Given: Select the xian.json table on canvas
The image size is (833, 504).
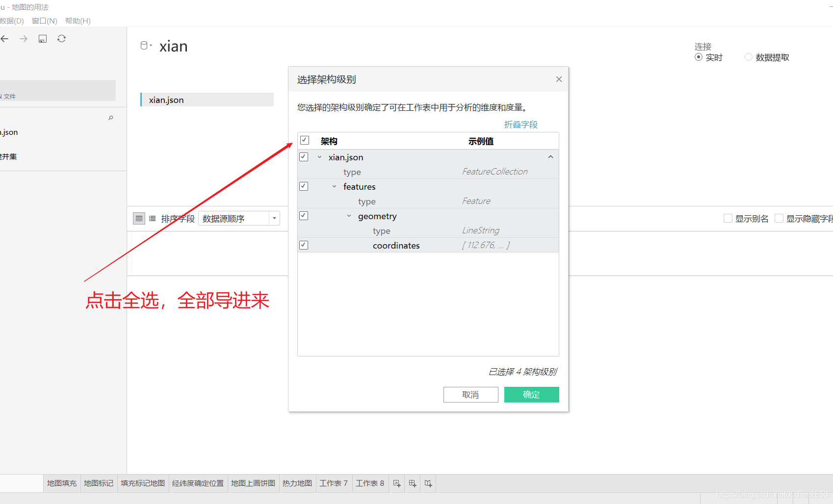Looking at the screenshot, I should click(x=207, y=100).
